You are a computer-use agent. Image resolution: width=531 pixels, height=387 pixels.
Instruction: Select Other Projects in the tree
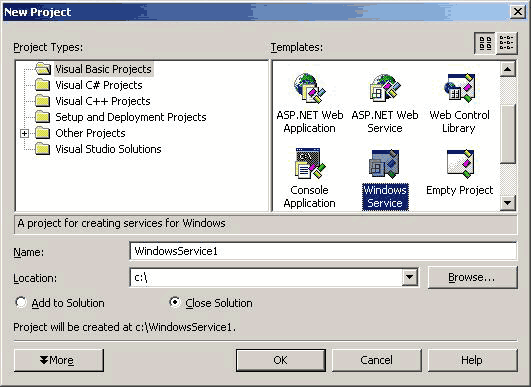tap(90, 133)
